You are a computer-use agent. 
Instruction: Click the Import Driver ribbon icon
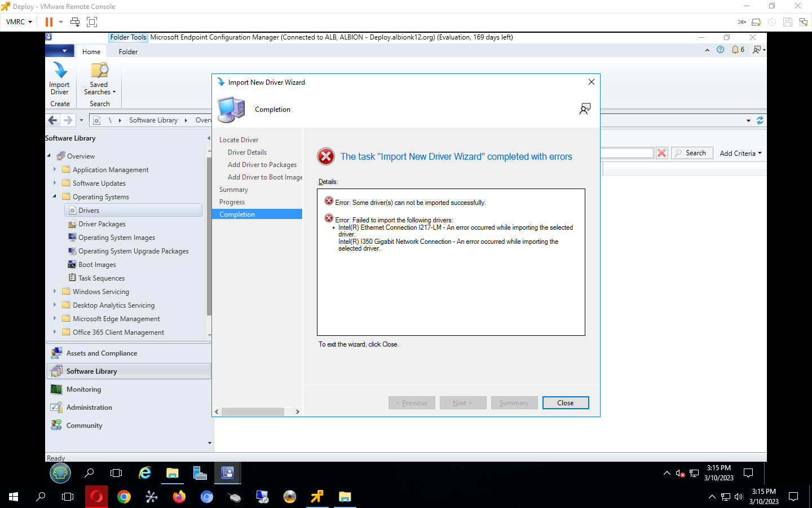[60, 78]
